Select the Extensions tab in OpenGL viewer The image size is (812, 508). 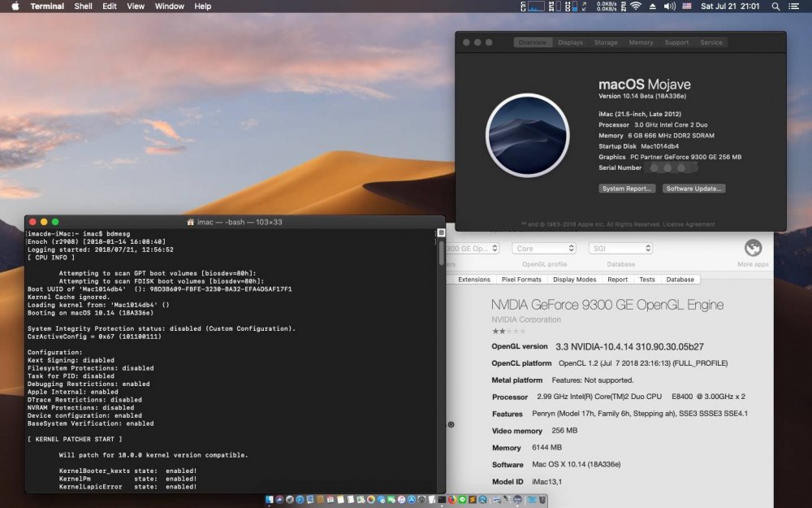(x=474, y=280)
